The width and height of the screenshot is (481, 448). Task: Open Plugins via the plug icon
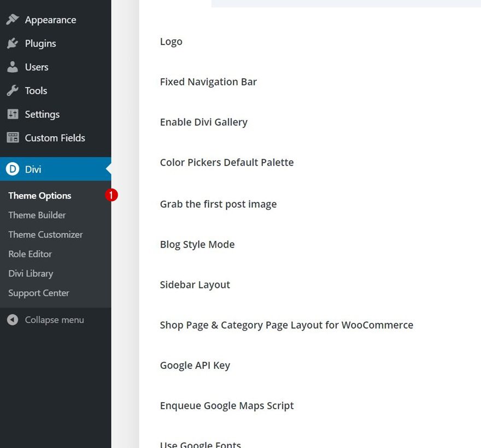tap(13, 43)
